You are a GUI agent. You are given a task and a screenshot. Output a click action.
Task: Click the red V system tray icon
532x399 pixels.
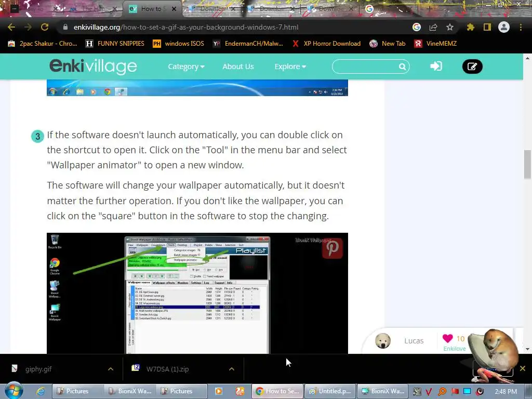coord(429,392)
